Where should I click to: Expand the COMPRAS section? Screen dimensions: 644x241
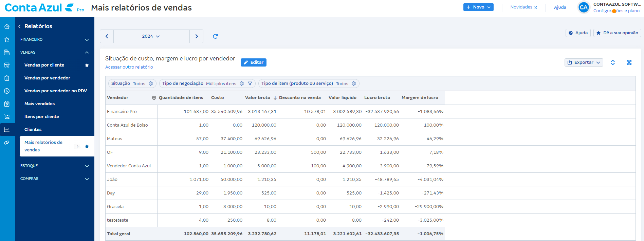click(x=55, y=179)
